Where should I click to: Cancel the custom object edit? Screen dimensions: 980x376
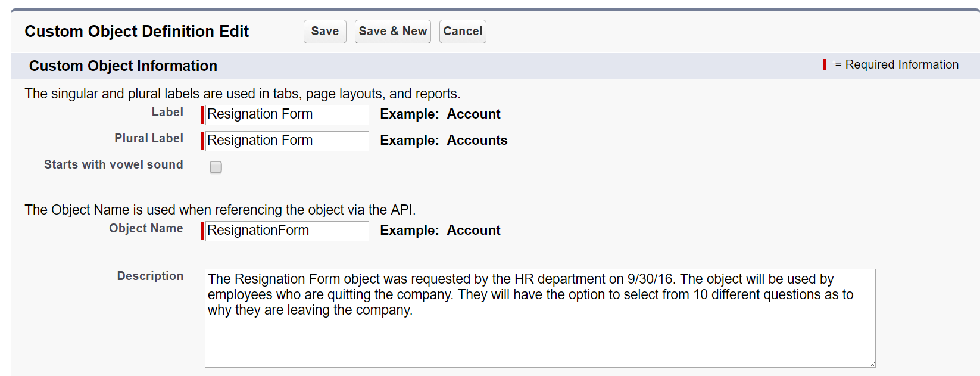(x=463, y=32)
